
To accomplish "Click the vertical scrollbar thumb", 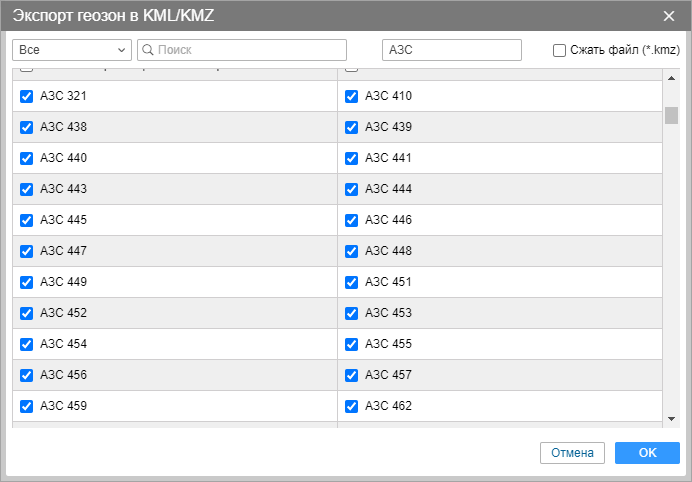I will (x=672, y=115).
